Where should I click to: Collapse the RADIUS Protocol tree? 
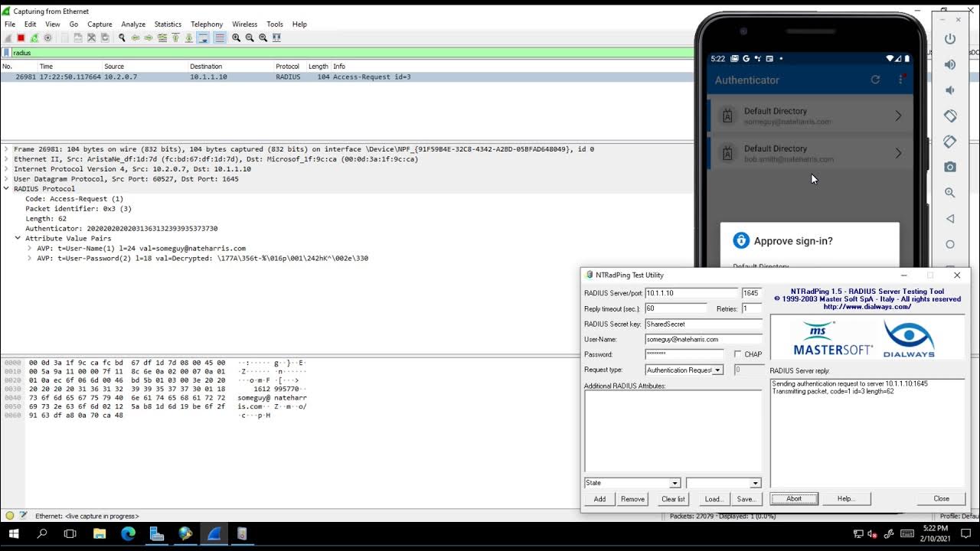pyautogui.click(x=7, y=189)
